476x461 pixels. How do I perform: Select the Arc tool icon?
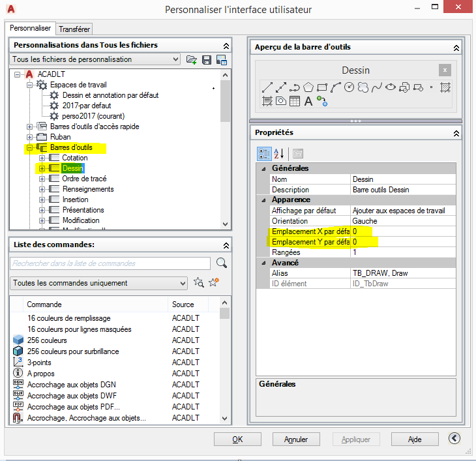335,87
